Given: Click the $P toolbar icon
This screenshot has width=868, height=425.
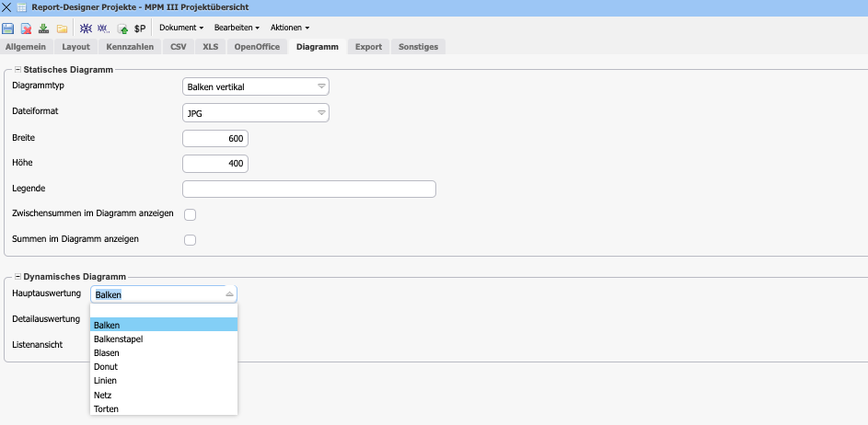Looking at the screenshot, I should pyautogui.click(x=140, y=29).
